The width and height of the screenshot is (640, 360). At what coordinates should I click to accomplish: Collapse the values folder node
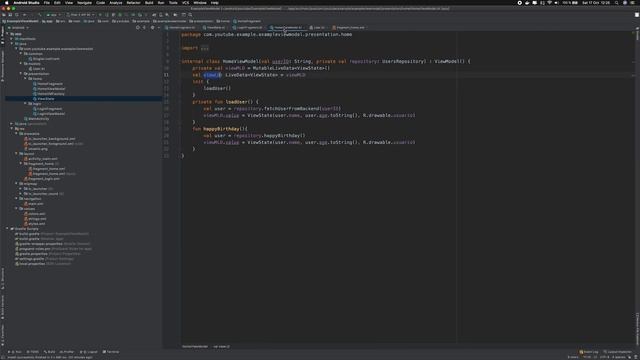click(x=16, y=209)
